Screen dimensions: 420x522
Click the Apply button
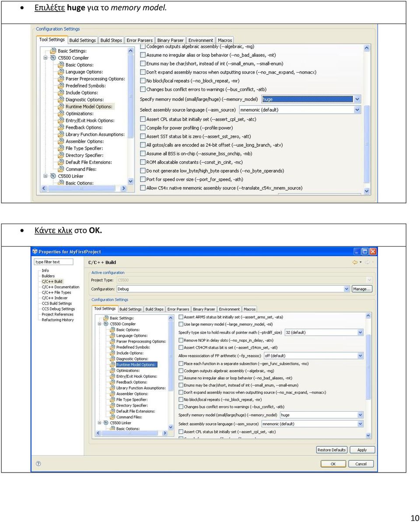pos(362,450)
